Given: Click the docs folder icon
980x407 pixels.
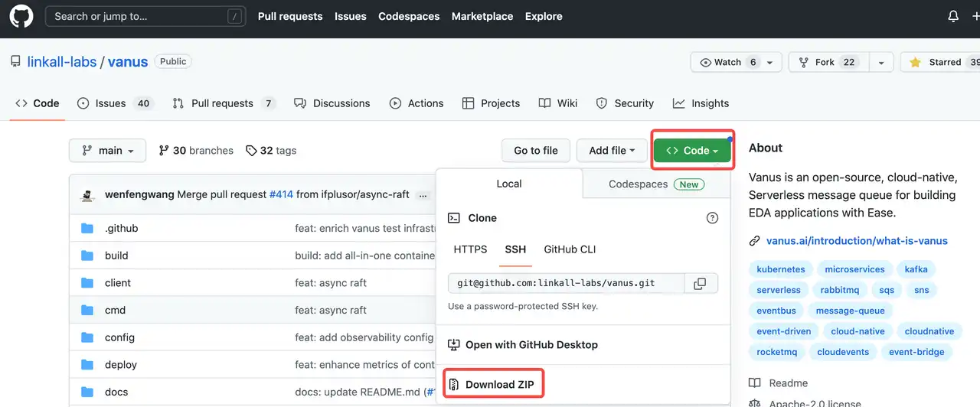Looking at the screenshot, I should 87,392.
